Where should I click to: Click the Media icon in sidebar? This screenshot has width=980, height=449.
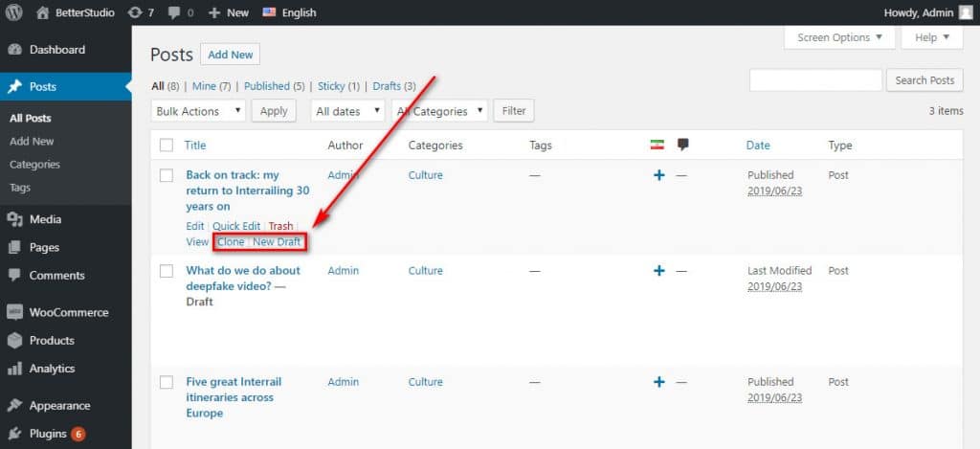[15, 219]
